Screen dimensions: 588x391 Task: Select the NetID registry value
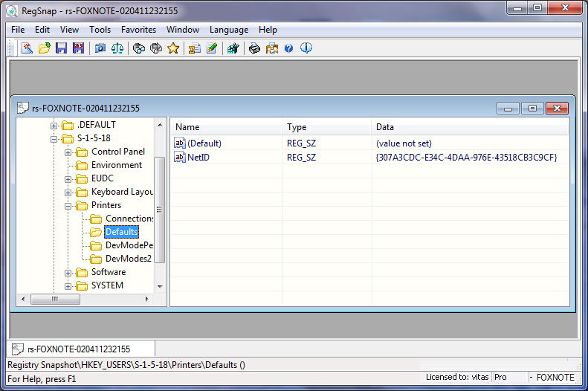pyautogui.click(x=198, y=158)
